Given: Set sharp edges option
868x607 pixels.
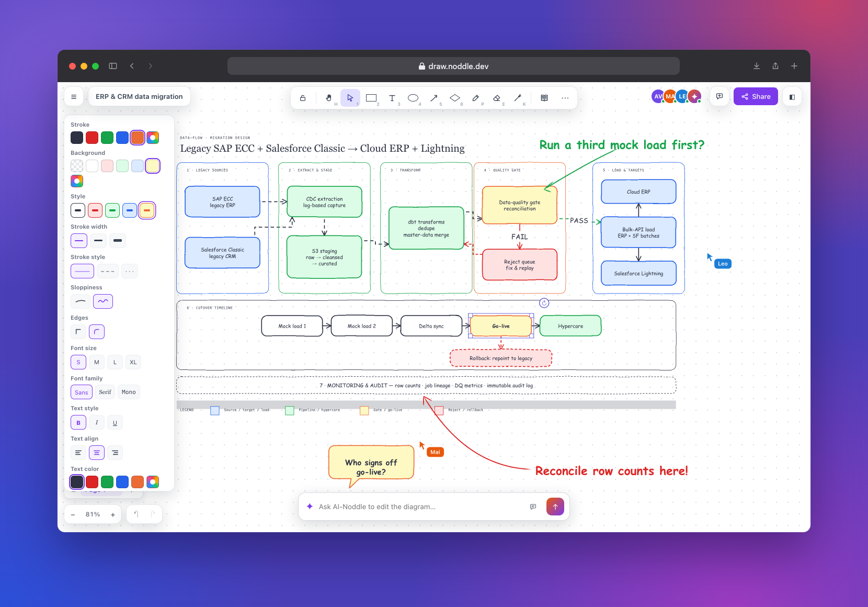Looking at the screenshot, I should pyautogui.click(x=78, y=332).
